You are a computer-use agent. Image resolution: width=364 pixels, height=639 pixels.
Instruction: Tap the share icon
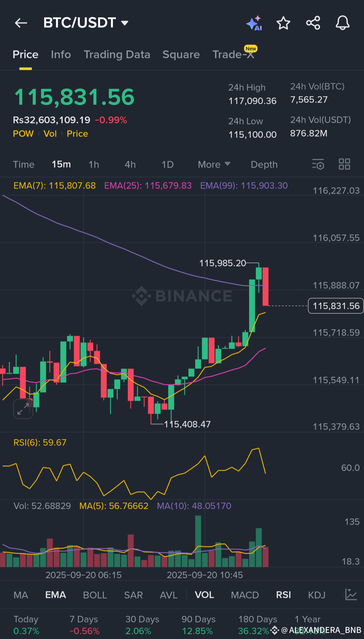pyautogui.click(x=313, y=23)
